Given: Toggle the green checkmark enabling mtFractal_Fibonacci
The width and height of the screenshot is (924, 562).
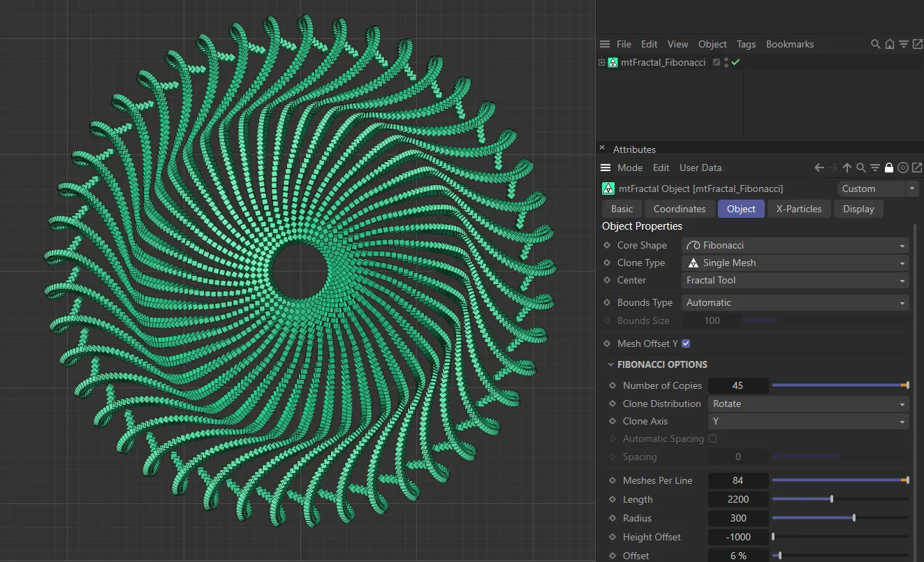Looking at the screenshot, I should coord(735,62).
